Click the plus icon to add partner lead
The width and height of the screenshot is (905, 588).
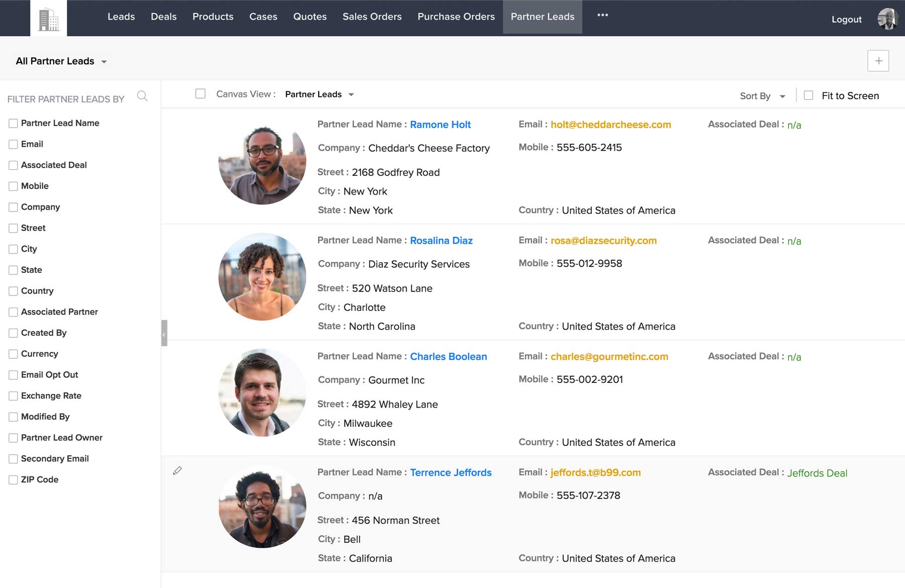[878, 61]
